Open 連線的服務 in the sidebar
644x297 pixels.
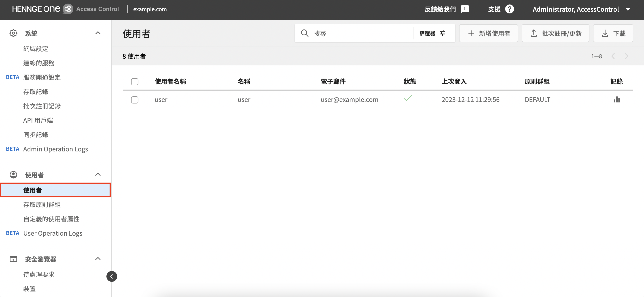pos(39,63)
